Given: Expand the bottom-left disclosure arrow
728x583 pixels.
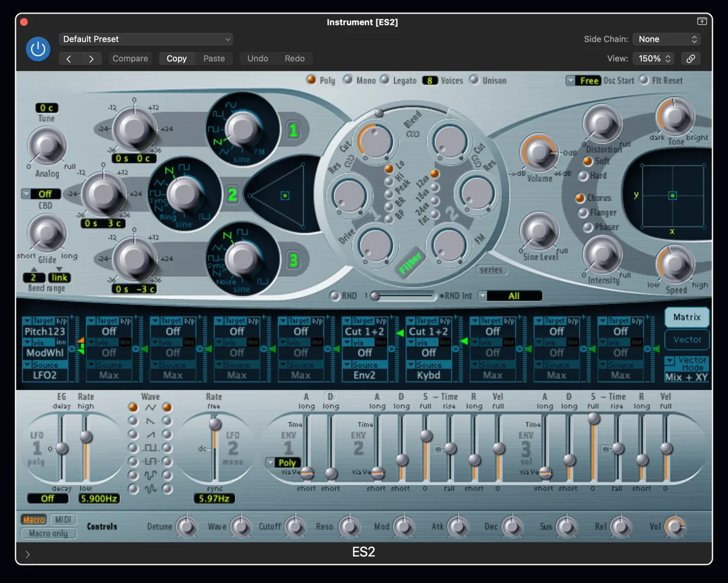Looking at the screenshot, I should point(28,554).
